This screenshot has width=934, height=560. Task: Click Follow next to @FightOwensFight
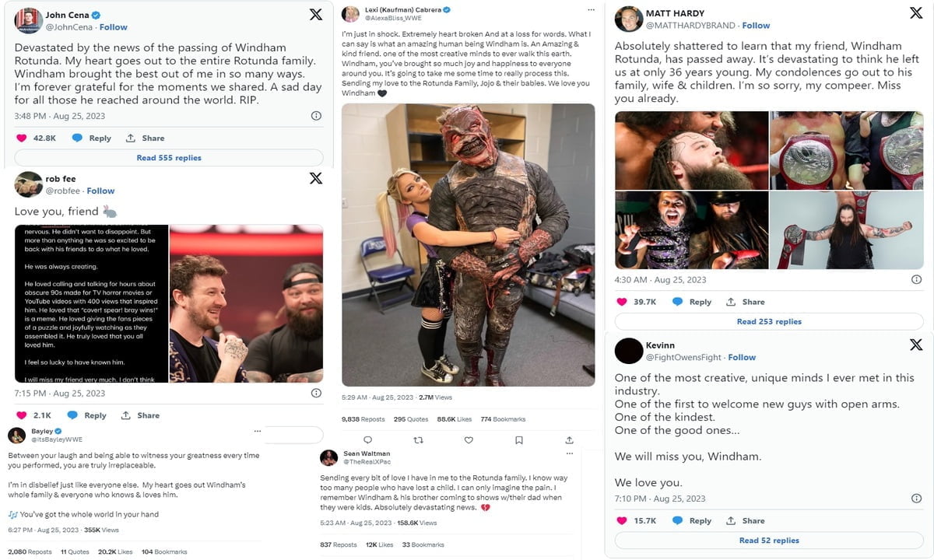coord(742,357)
